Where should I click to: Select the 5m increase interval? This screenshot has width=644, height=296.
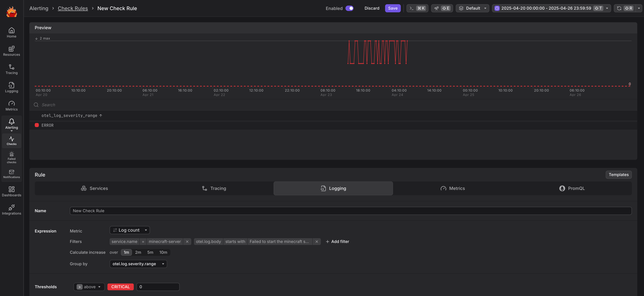[x=150, y=252]
